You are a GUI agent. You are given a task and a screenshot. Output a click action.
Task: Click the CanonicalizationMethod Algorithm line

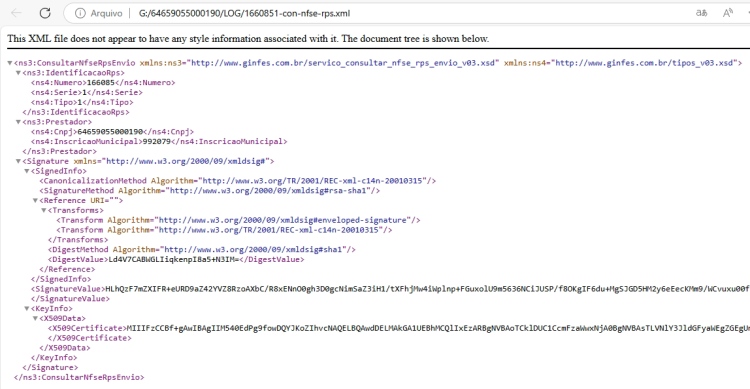click(238, 181)
